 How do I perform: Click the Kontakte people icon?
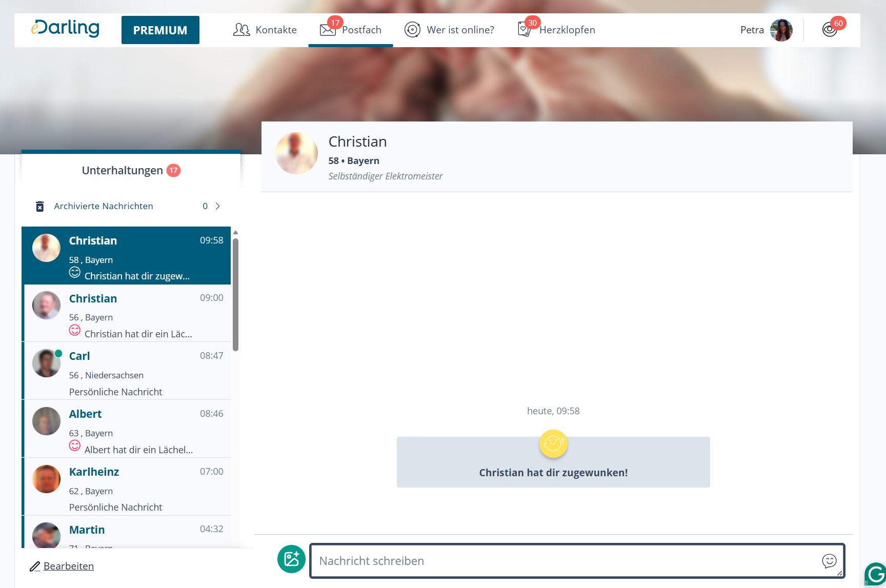click(x=241, y=30)
